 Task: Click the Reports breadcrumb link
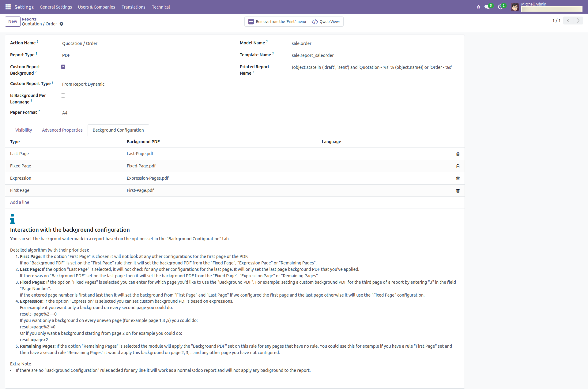point(29,19)
